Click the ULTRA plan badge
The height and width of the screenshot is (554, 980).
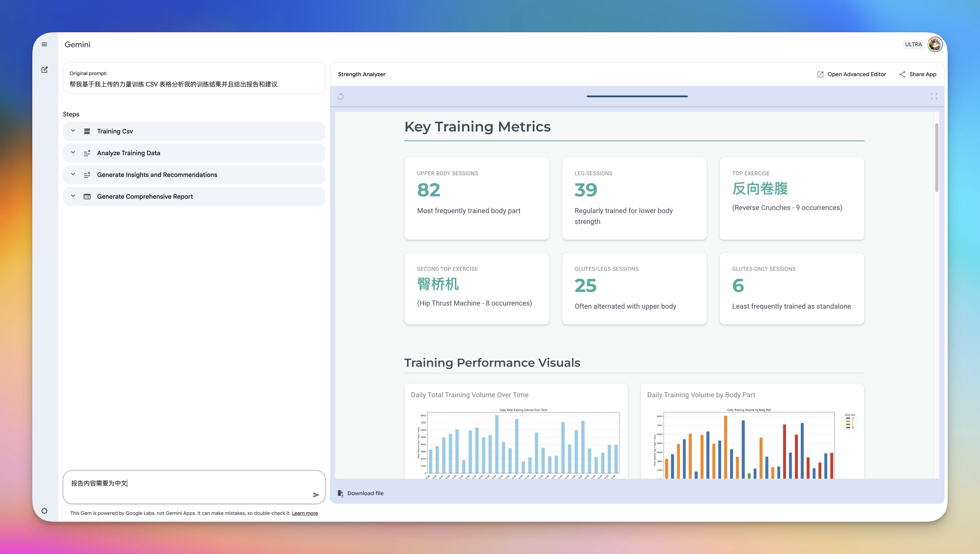[x=913, y=44]
